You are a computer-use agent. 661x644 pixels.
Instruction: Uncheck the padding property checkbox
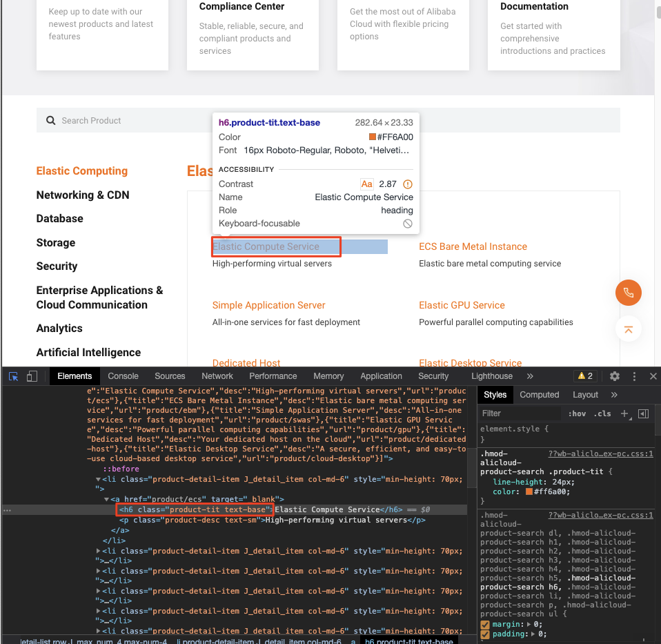pos(485,634)
